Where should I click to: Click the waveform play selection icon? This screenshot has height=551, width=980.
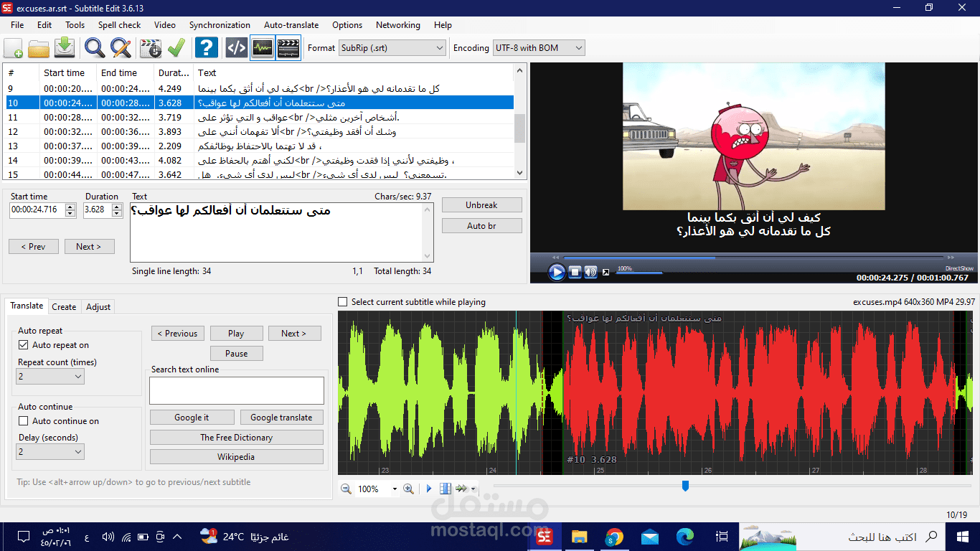(429, 489)
